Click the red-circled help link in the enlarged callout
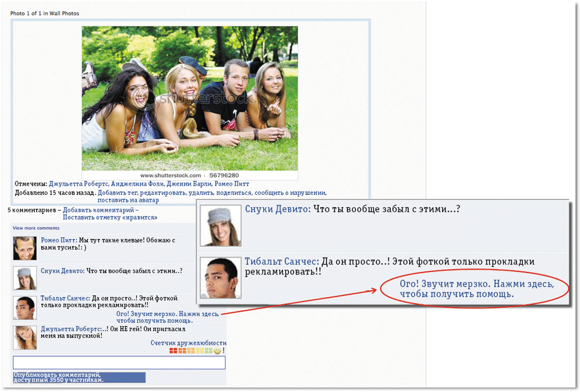 click(x=477, y=289)
